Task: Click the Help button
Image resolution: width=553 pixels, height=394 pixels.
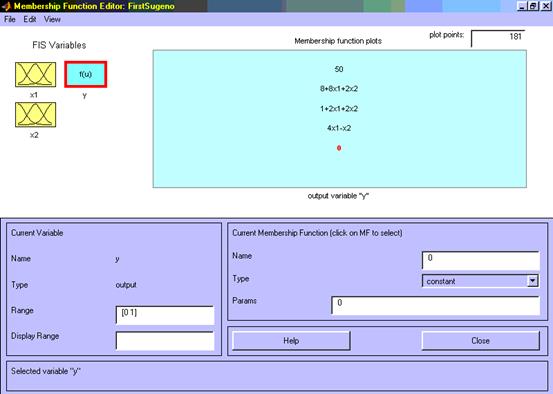Action: [x=291, y=340]
